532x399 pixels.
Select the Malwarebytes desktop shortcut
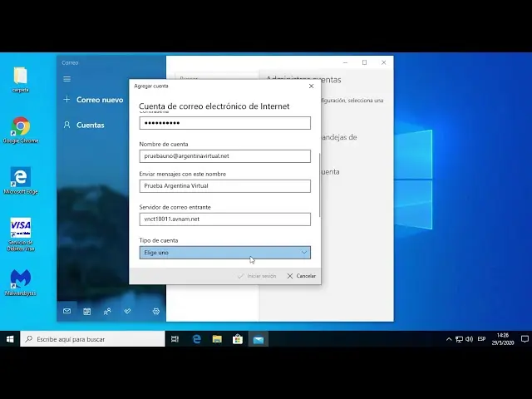(20, 283)
